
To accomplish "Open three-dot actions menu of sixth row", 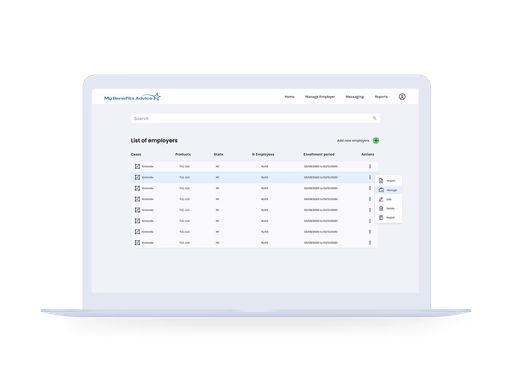I will 370,221.
